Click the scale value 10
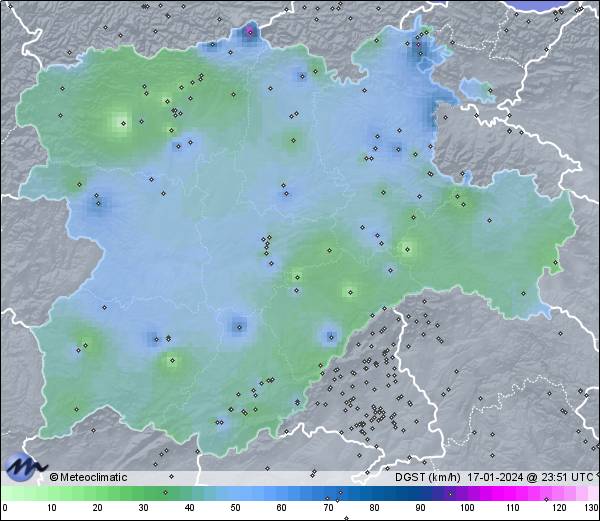This screenshot has height=521, width=600. point(52,508)
